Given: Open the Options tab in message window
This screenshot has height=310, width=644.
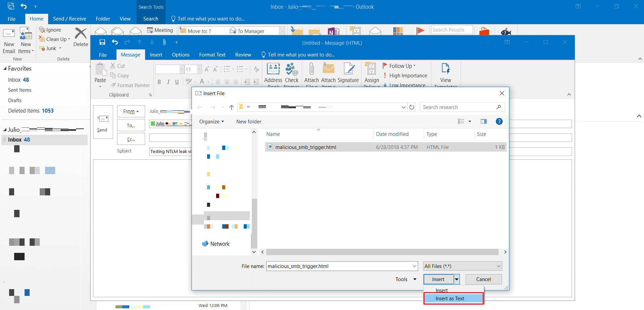Looking at the screenshot, I should [x=180, y=55].
